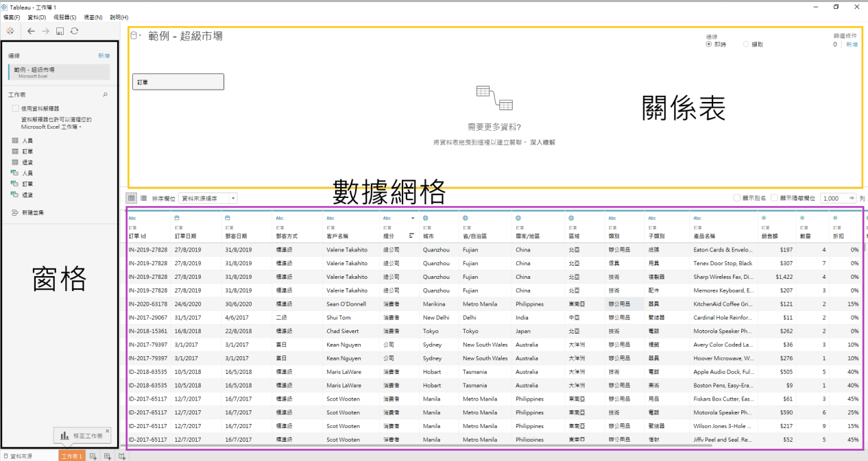
Task: Click the save icon in the toolbar
Action: tap(60, 31)
